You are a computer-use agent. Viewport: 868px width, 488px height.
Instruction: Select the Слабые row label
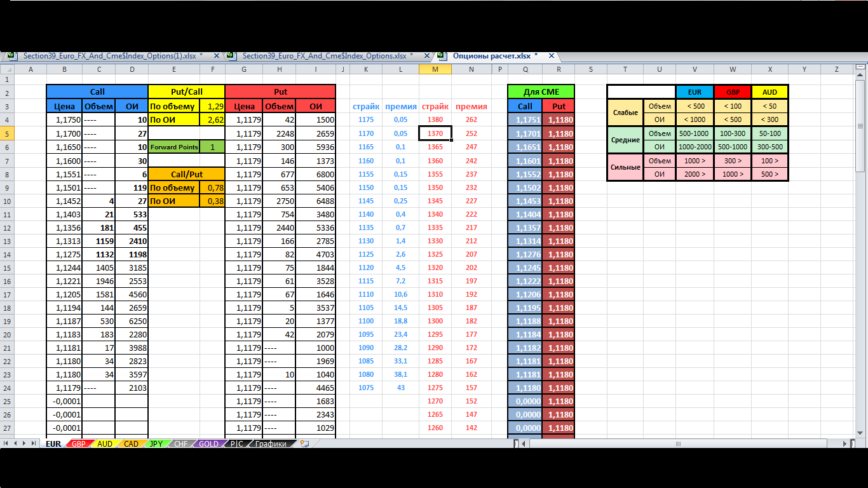coord(625,112)
